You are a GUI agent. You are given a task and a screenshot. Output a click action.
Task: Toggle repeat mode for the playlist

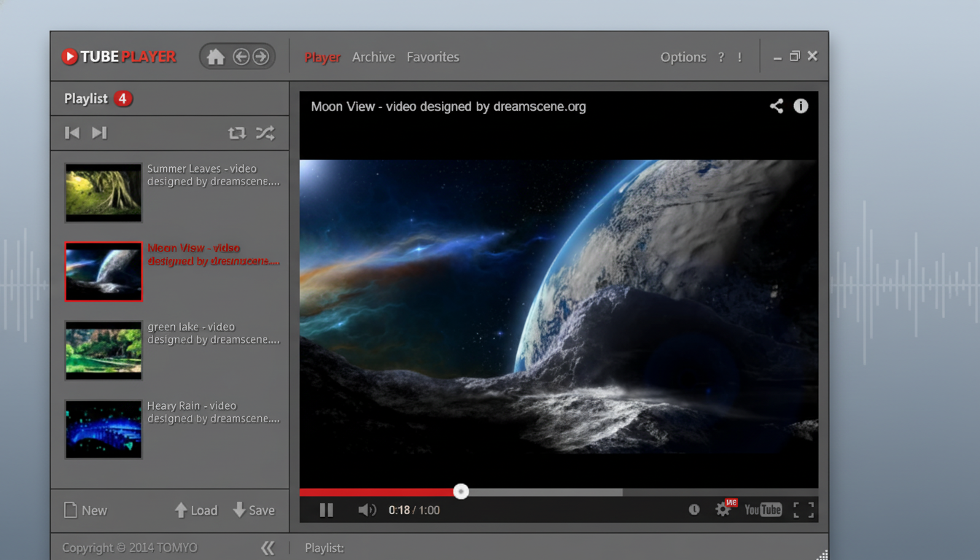click(236, 133)
